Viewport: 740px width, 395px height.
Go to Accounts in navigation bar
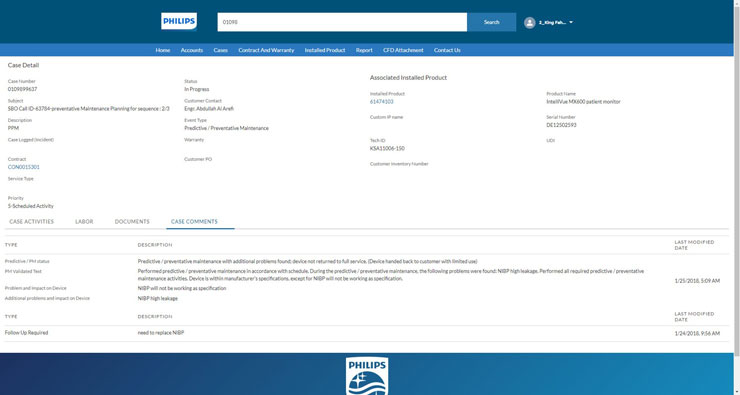pyautogui.click(x=192, y=50)
